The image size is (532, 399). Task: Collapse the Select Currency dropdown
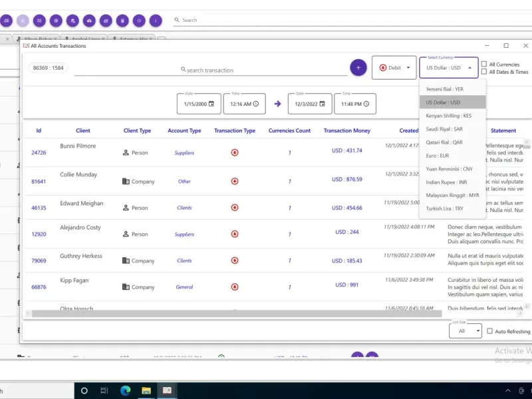coord(470,68)
